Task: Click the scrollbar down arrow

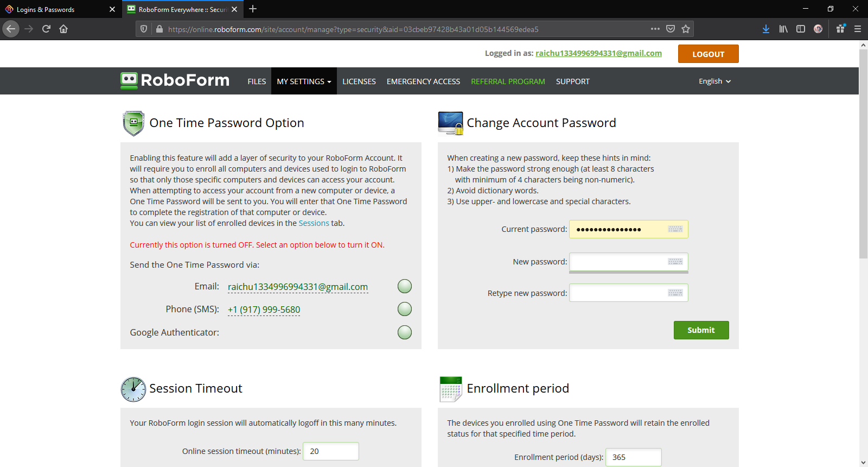Action: tap(863, 463)
